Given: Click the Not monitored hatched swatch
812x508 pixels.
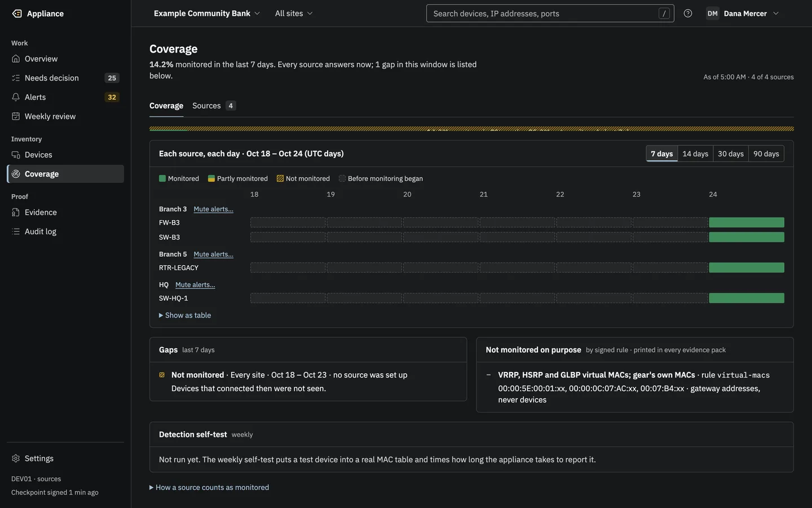Looking at the screenshot, I should (x=280, y=178).
